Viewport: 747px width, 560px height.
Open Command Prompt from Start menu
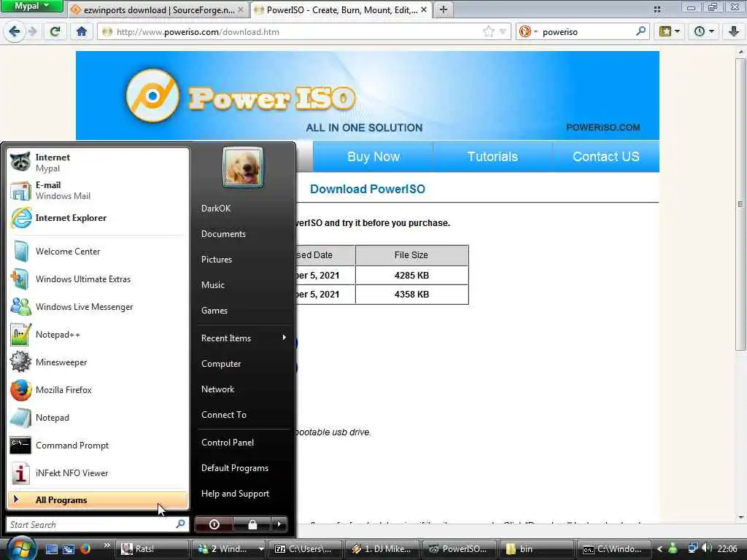(x=98, y=446)
